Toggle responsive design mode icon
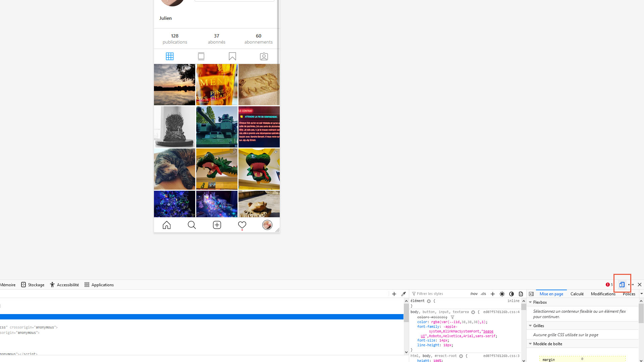 (622, 285)
